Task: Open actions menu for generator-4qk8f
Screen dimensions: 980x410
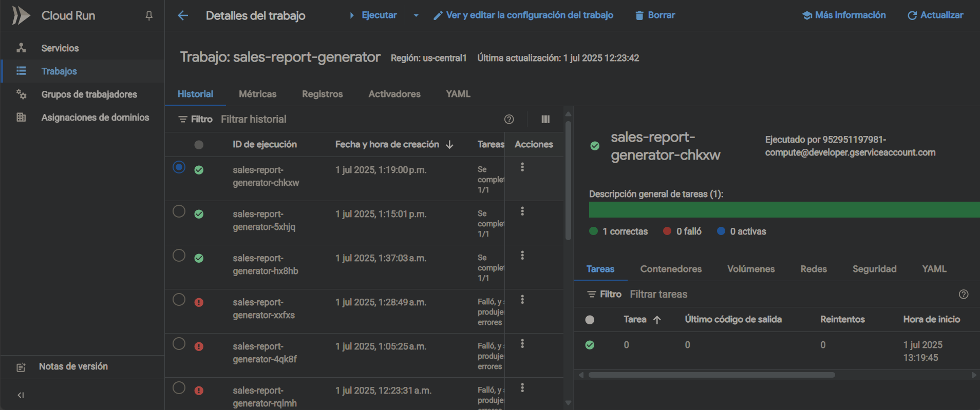Action: 522,344
